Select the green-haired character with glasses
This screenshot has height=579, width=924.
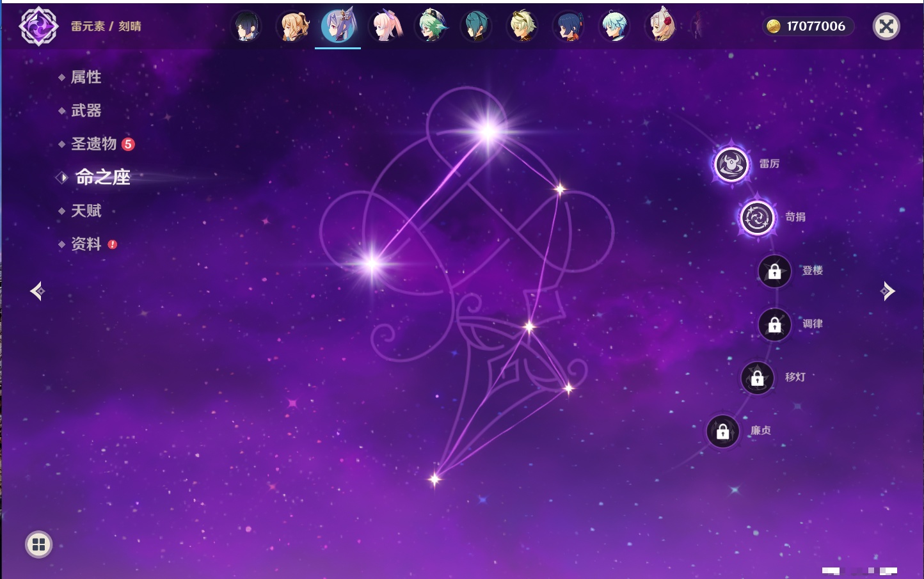[x=431, y=26]
